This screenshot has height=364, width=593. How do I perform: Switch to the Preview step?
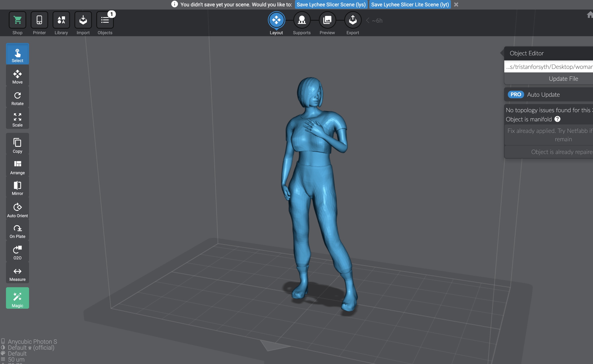point(327,20)
